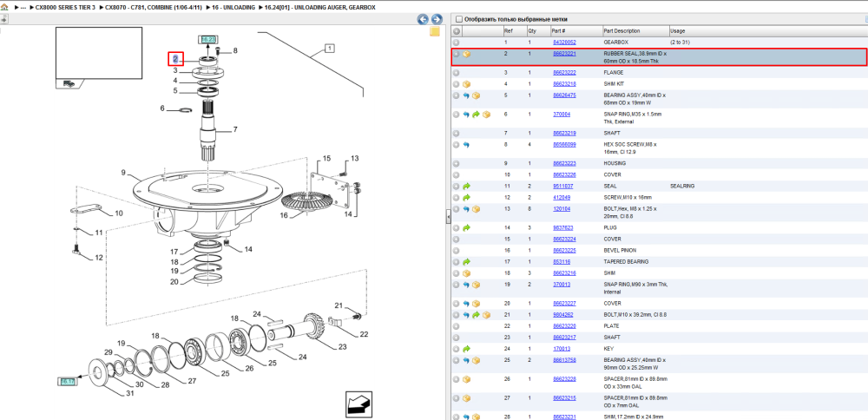The image size is (868, 420).
Task: Click green arrow in KEY row
Action: click(x=467, y=349)
